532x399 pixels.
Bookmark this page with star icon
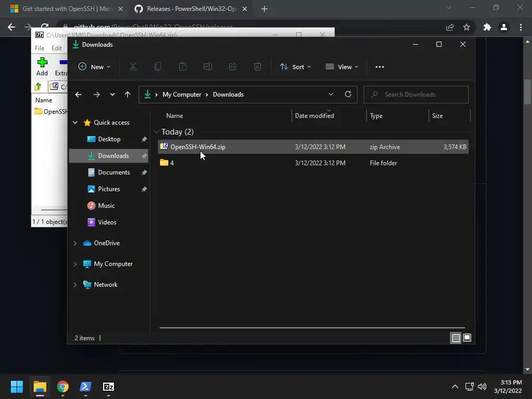click(x=467, y=27)
